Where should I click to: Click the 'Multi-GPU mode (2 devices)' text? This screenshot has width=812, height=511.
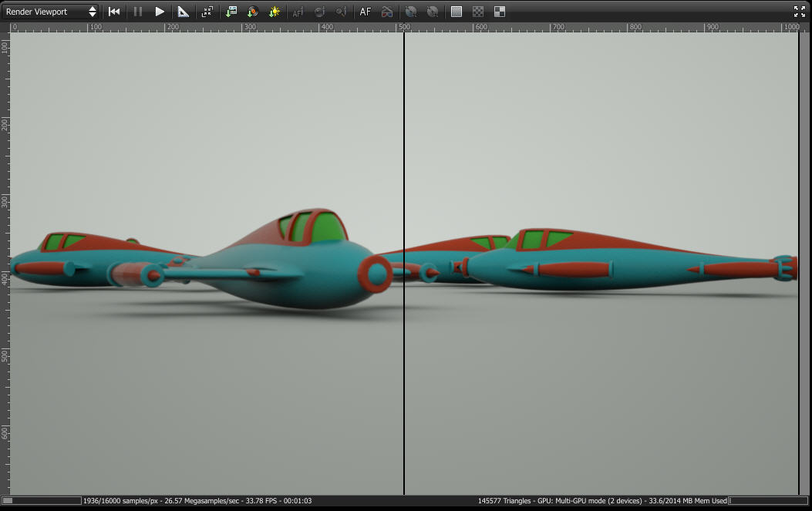[598, 501]
